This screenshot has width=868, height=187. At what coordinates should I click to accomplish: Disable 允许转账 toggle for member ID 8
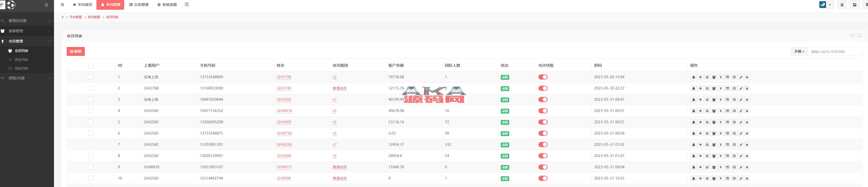[x=542, y=156]
